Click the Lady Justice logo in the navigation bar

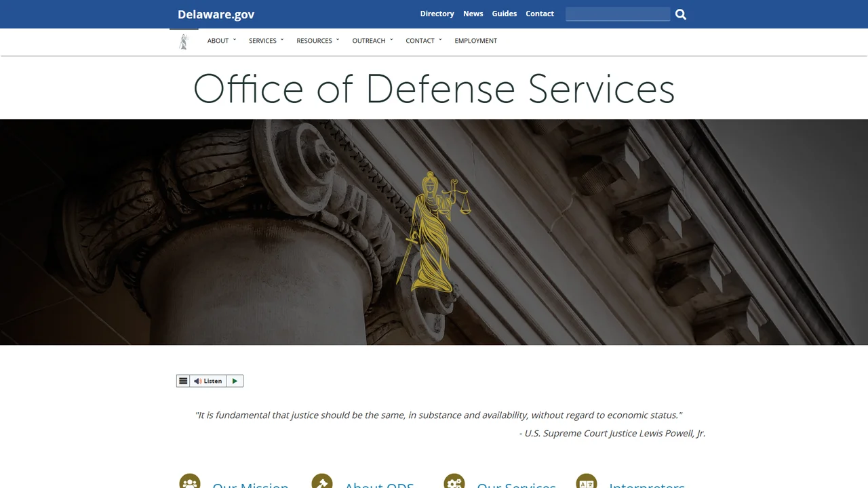183,41
